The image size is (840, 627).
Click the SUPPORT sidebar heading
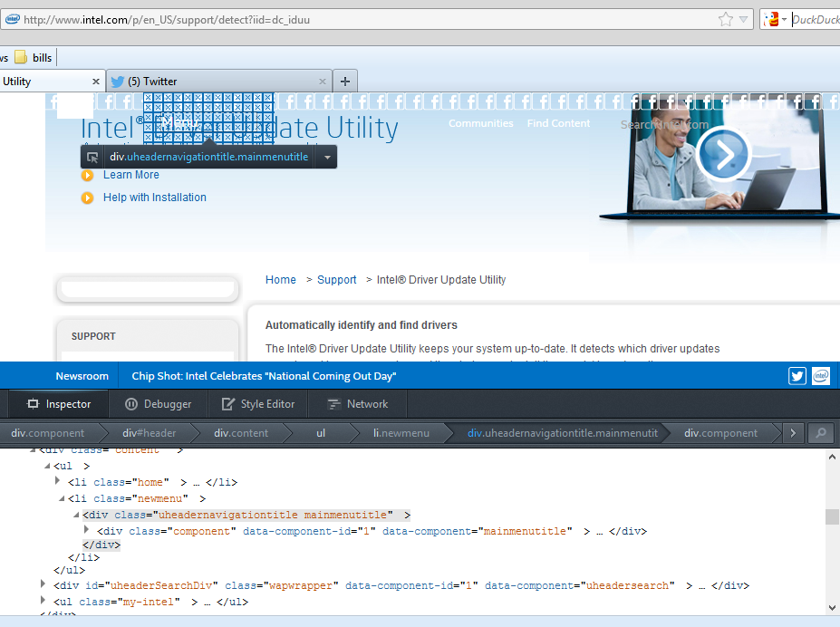(93, 336)
